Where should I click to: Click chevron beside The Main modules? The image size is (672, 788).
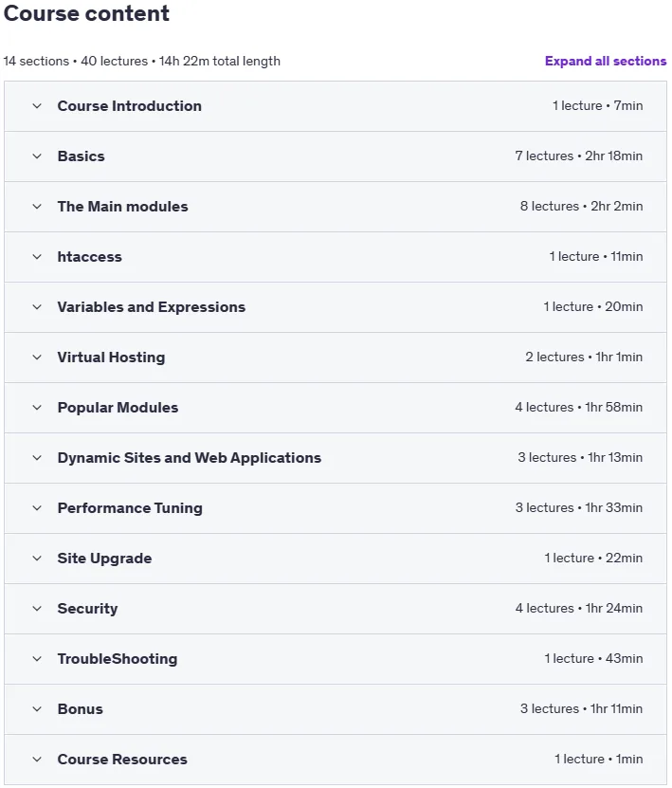37,207
